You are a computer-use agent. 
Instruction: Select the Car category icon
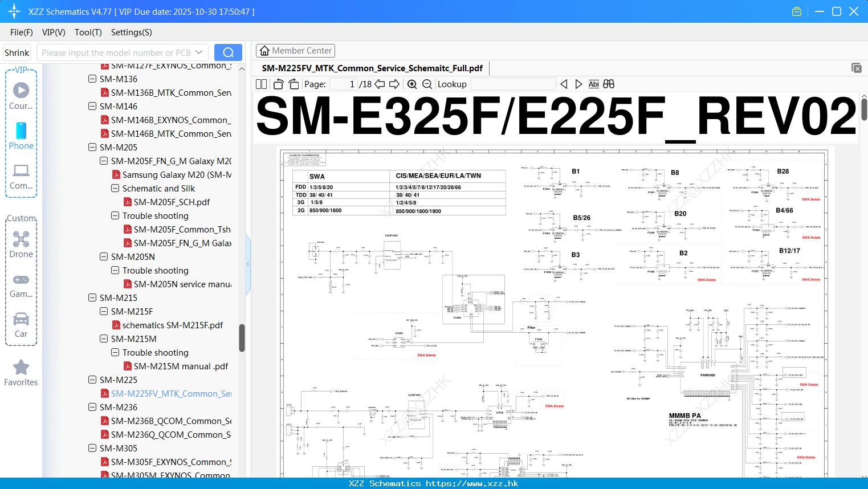21,319
